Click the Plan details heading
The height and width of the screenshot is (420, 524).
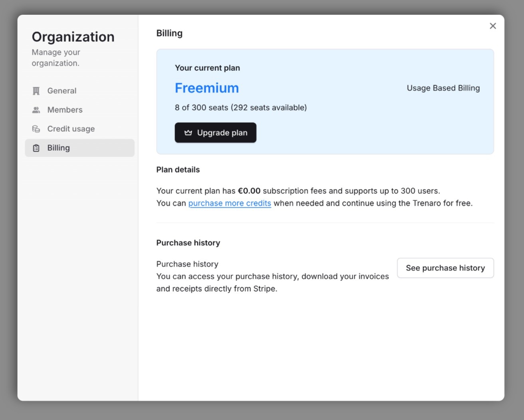tap(178, 170)
